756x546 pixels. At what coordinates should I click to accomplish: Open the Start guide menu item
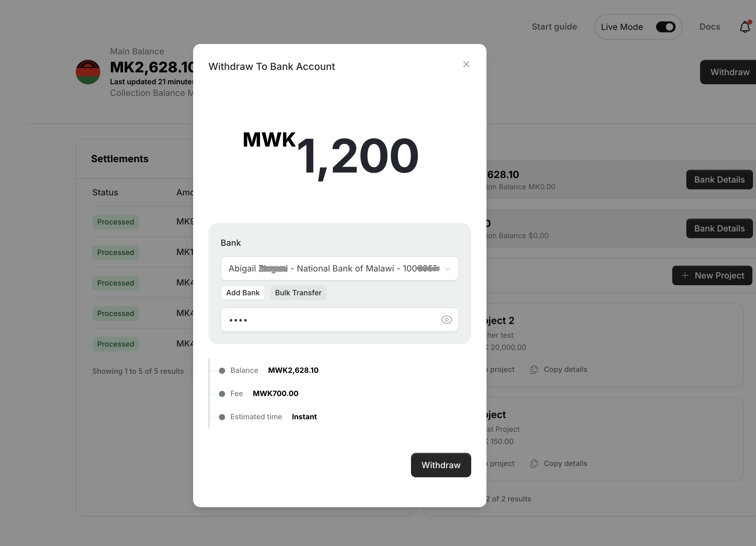click(x=554, y=27)
